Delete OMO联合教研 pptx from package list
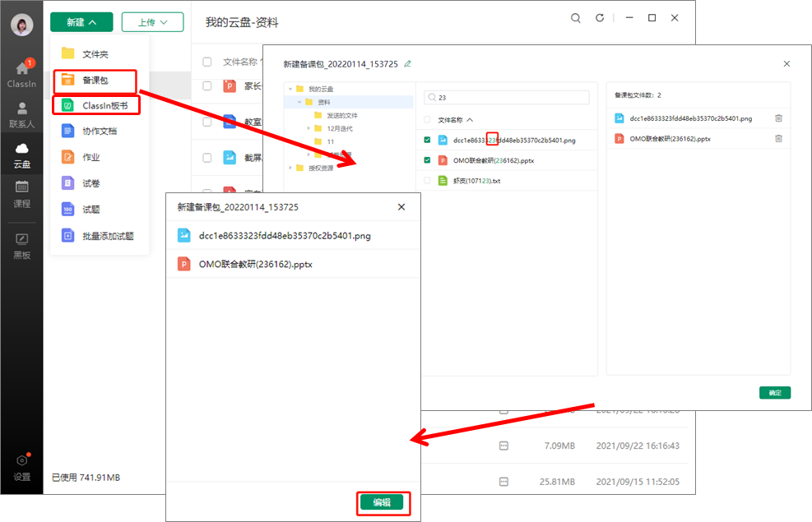 (x=778, y=139)
